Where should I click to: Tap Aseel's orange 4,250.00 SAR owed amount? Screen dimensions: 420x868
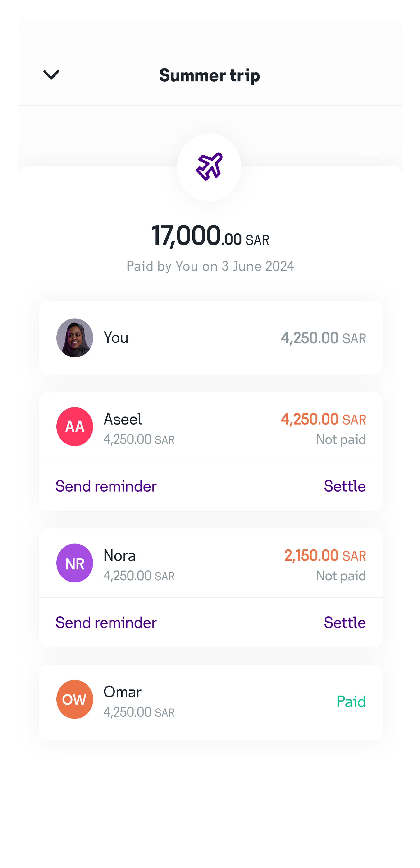[x=323, y=419]
